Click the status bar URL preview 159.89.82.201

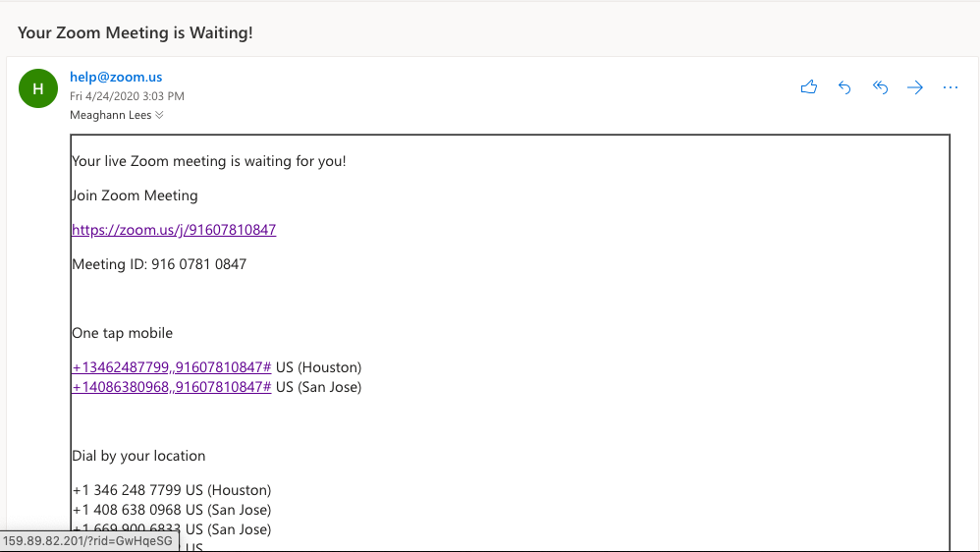(x=87, y=541)
